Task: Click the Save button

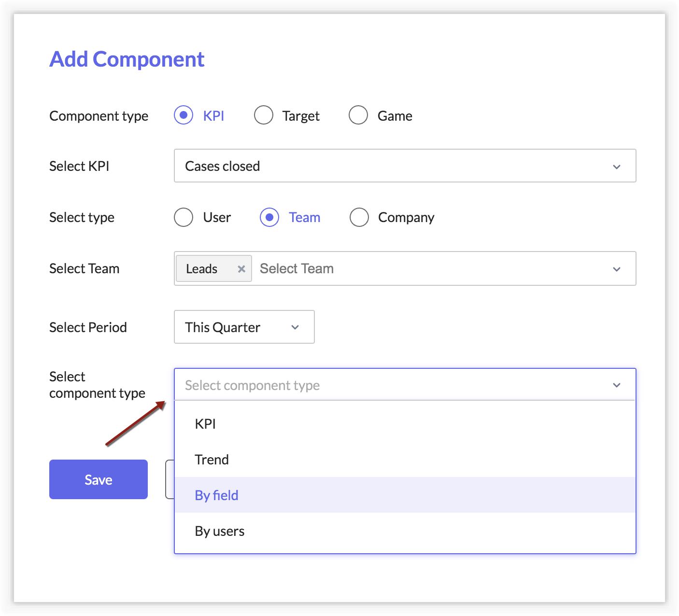Action: pyautogui.click(x=99, y=479)
